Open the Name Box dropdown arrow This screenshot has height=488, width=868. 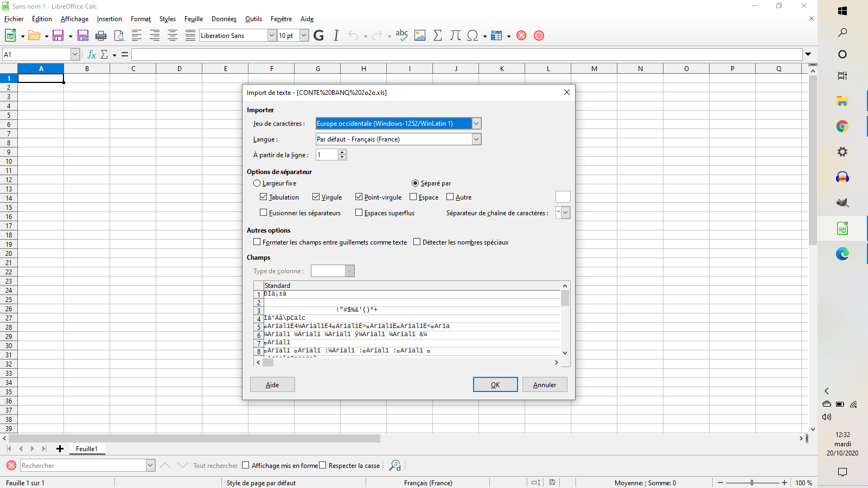(75, 54)
